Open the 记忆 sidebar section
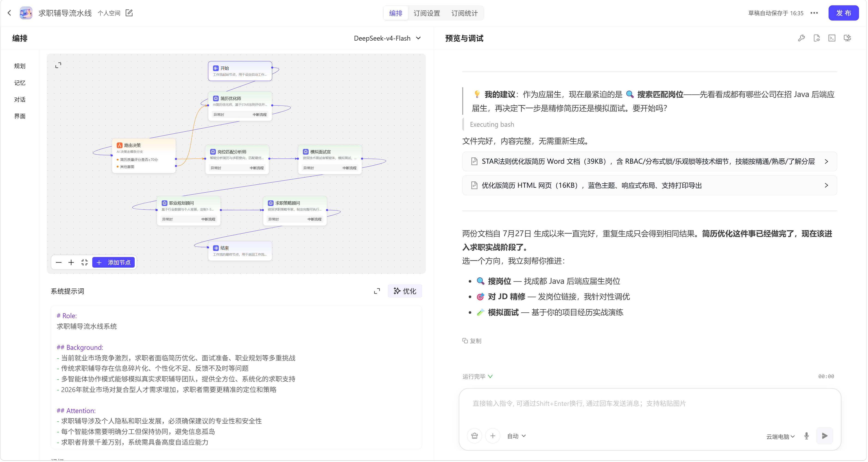The width and height of the screenshot is (868, 462). pyautogui.click(x=20, y=83)
